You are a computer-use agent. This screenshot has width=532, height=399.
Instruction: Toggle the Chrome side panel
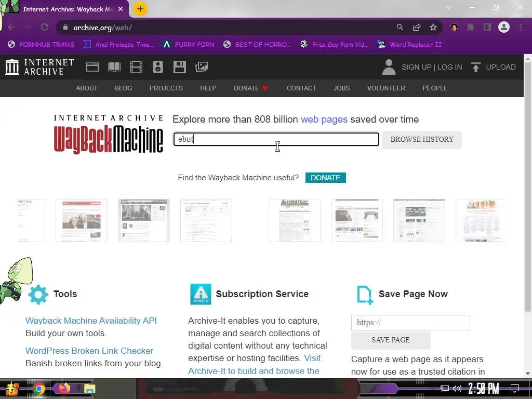pyautogui.click(x=487, y=27)
